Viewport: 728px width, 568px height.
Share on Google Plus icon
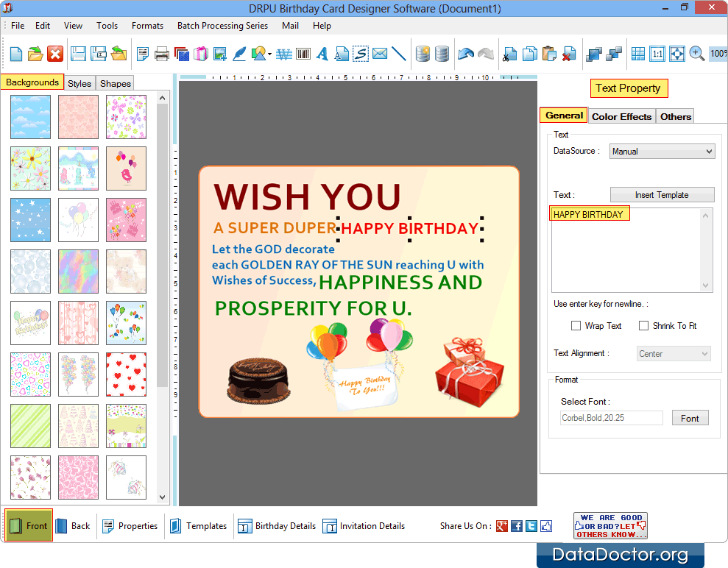(x=501, y=526)
